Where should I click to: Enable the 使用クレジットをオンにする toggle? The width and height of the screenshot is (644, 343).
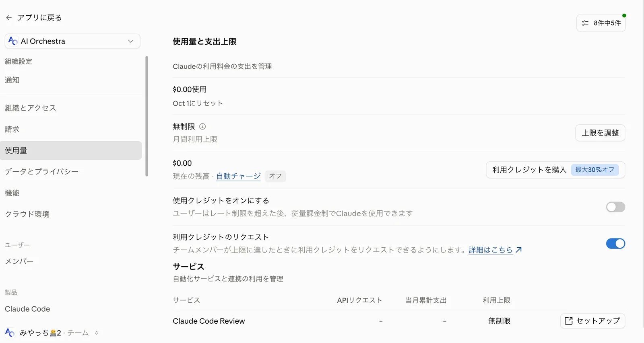[x=615, y=207]
